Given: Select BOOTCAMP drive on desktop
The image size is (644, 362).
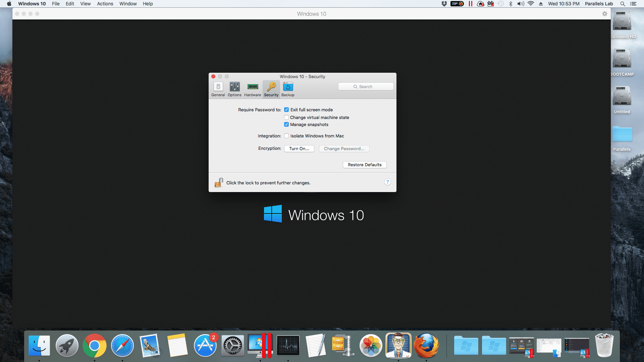Looking at the screenshot, I should pyautogui.click(x=622, y=62).
